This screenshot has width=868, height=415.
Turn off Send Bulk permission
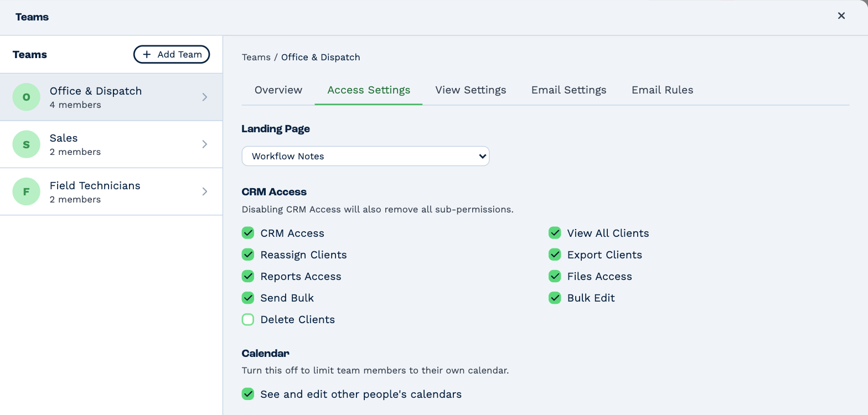point(248,298)
